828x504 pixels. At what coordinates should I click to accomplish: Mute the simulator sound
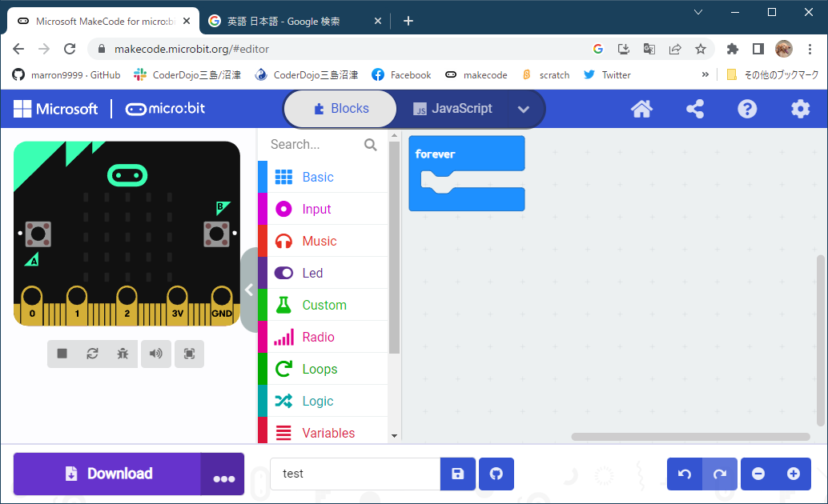tap(155, 353)
